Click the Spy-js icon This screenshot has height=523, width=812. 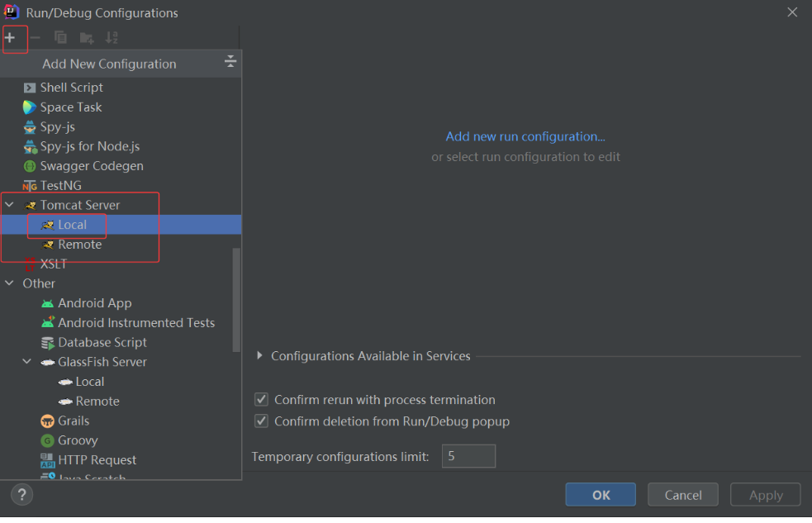click(30, 127)
